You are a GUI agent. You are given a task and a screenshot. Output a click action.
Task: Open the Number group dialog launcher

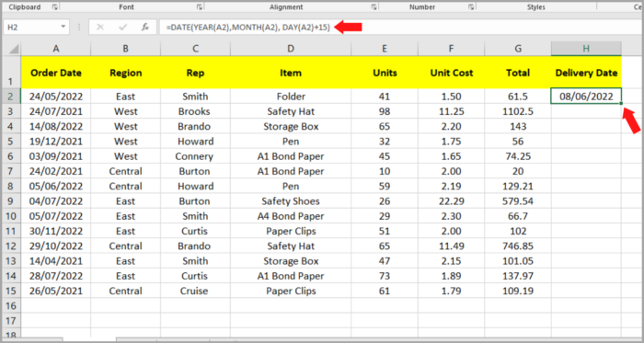tap(471, 7)
